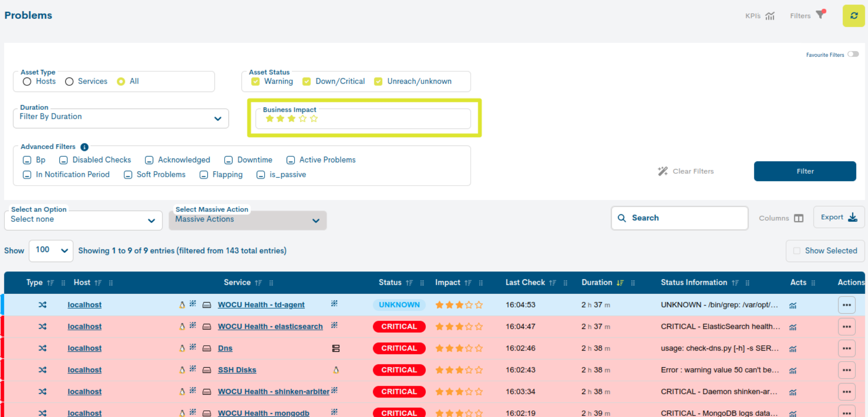This screenshot has width=868, height=417.
Task: Click the Acts column header
Action: tap(798, 282)
